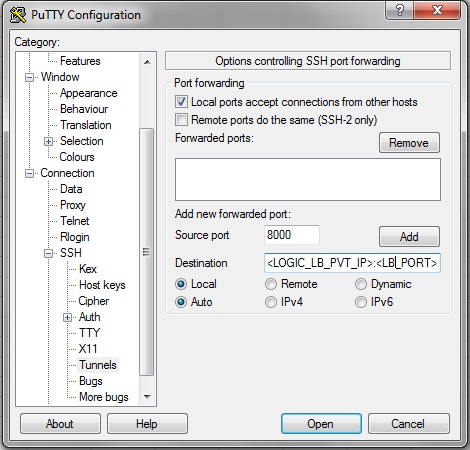
Task: Open the Telnet category
Action: pos(75,221)
